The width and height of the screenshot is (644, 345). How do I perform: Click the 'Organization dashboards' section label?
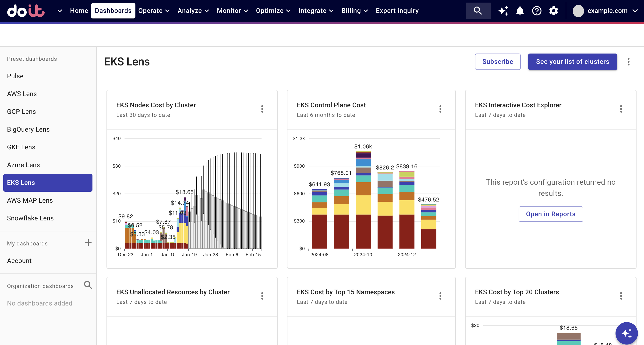point(40,286)
